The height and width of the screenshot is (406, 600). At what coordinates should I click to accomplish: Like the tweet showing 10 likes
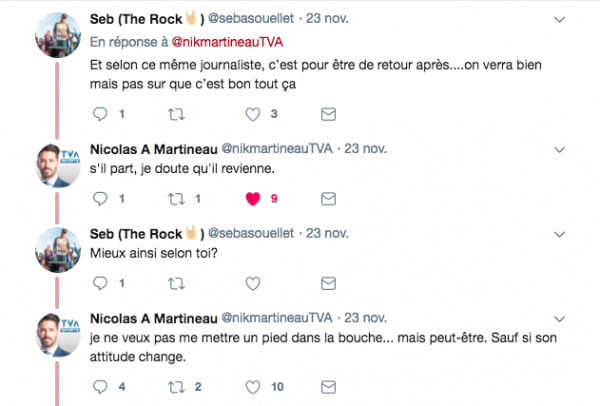pos(251,386)
